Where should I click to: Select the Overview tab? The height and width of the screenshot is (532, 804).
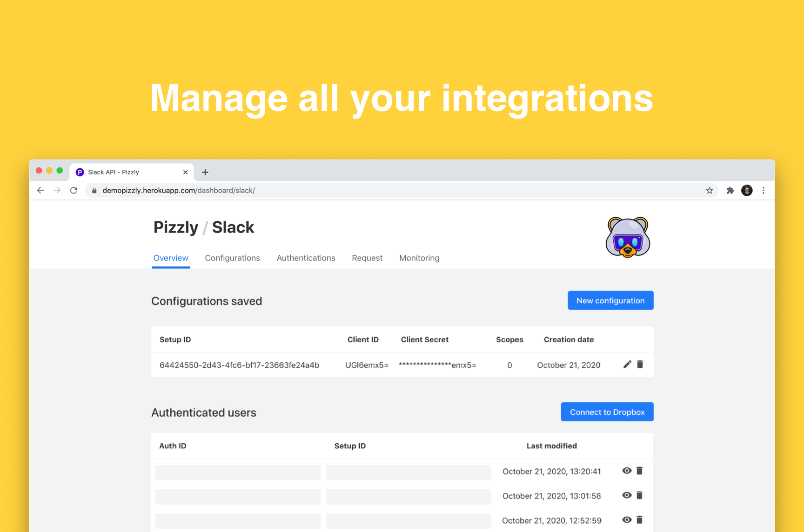(x=171, y=258)
